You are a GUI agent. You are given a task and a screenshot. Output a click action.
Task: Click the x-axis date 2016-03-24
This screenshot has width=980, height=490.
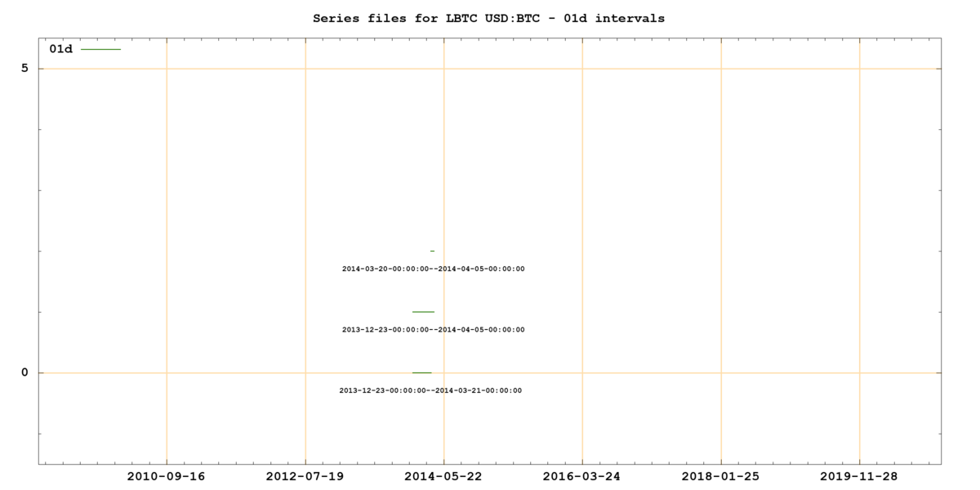coord(582,476)
